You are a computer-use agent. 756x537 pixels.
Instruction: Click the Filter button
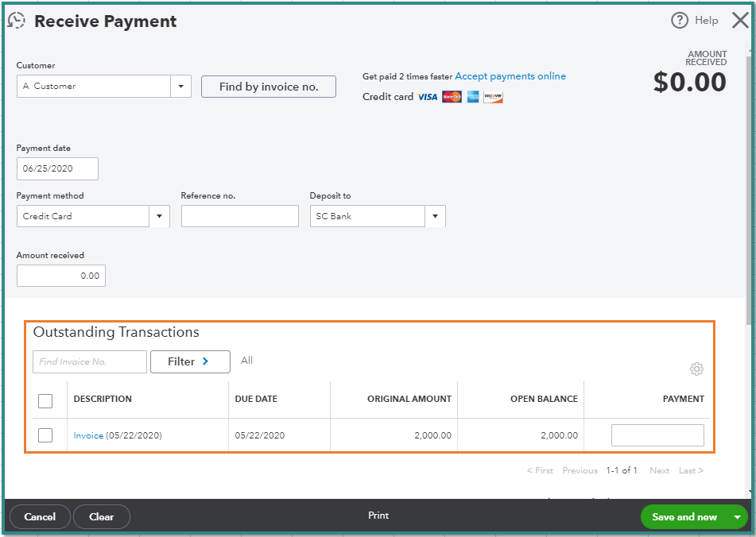coord(190,361)
